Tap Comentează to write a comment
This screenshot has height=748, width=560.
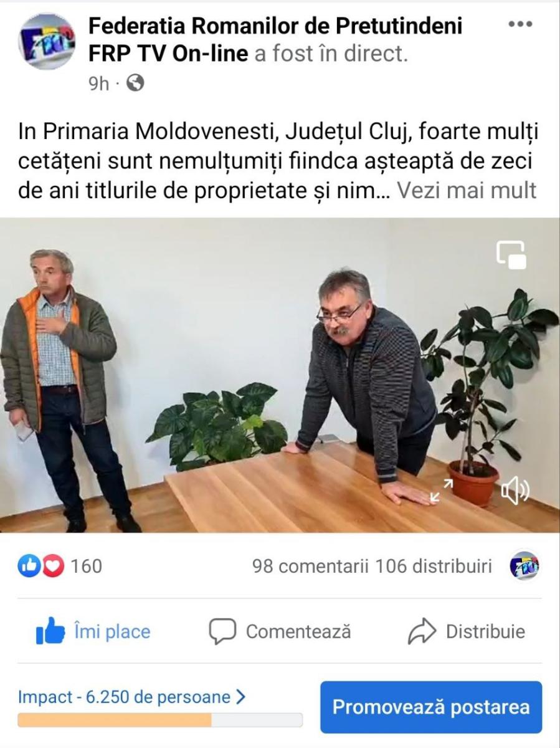click(x=280, y=631)
